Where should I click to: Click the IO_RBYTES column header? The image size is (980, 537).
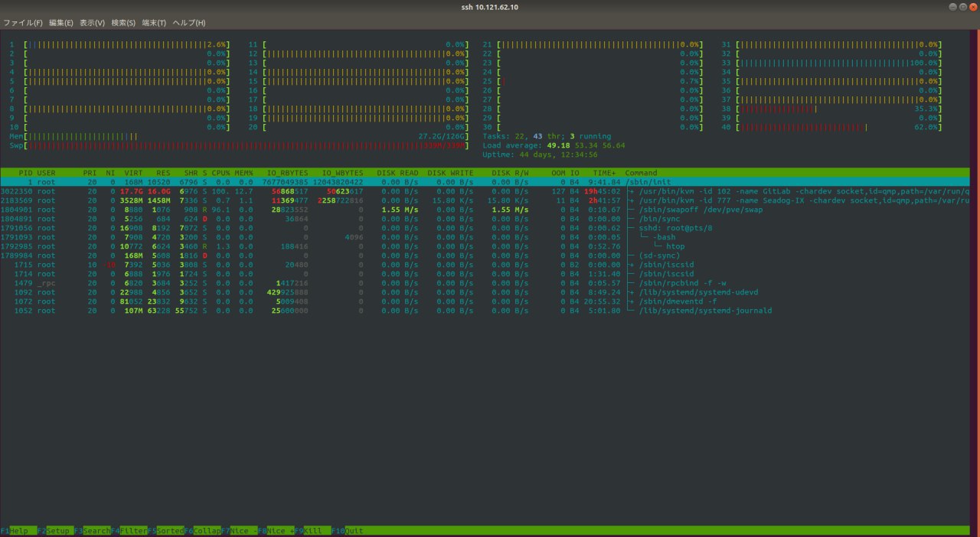288,173
